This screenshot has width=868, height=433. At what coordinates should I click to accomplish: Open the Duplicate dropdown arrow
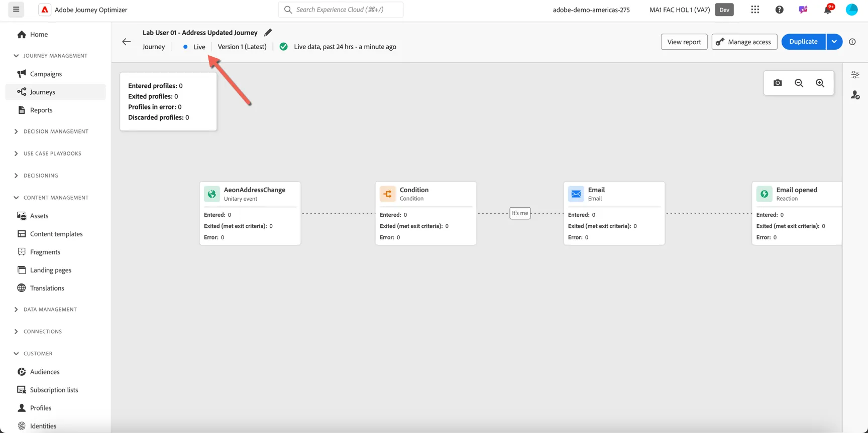(834, 42)
